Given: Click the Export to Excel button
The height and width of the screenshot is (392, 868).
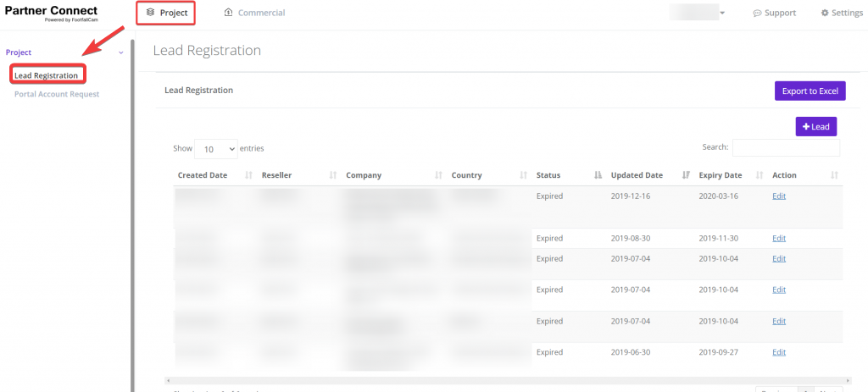Looking at the screenshot, I should (x=810, y=91).
